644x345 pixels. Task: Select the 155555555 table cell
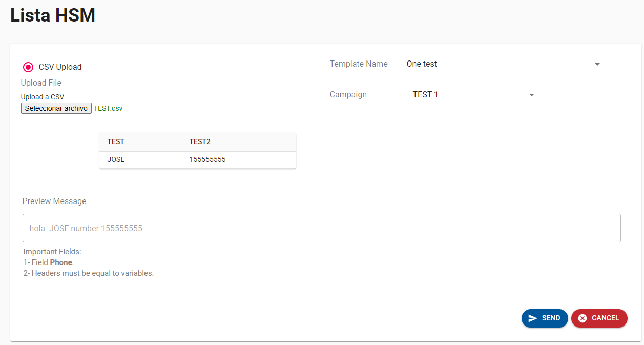click(207, 160)
